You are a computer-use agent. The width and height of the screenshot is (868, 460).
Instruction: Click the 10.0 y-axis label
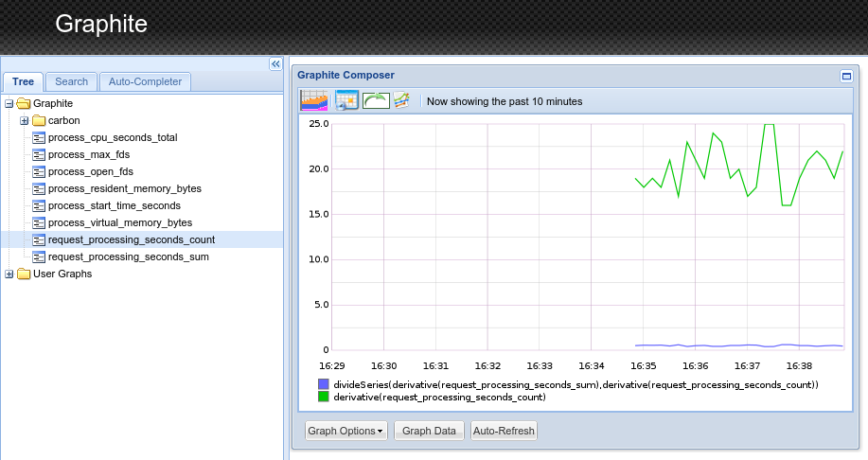pos(319,259)
